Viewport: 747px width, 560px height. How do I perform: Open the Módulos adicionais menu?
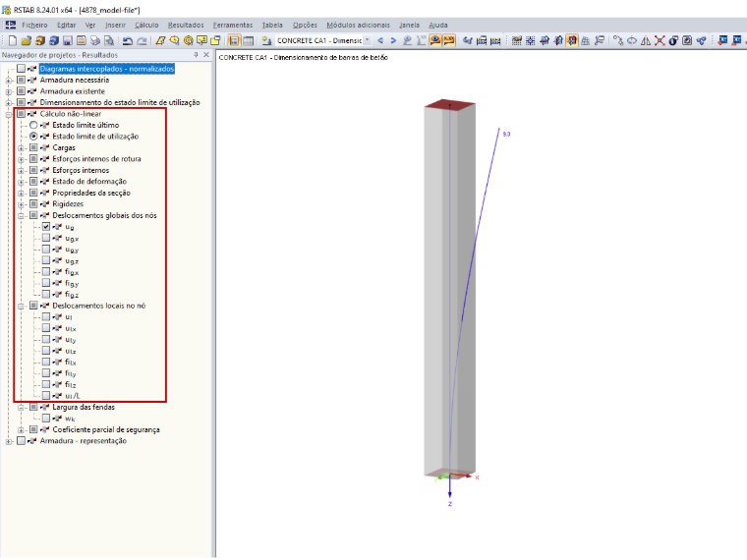[358, 25]
